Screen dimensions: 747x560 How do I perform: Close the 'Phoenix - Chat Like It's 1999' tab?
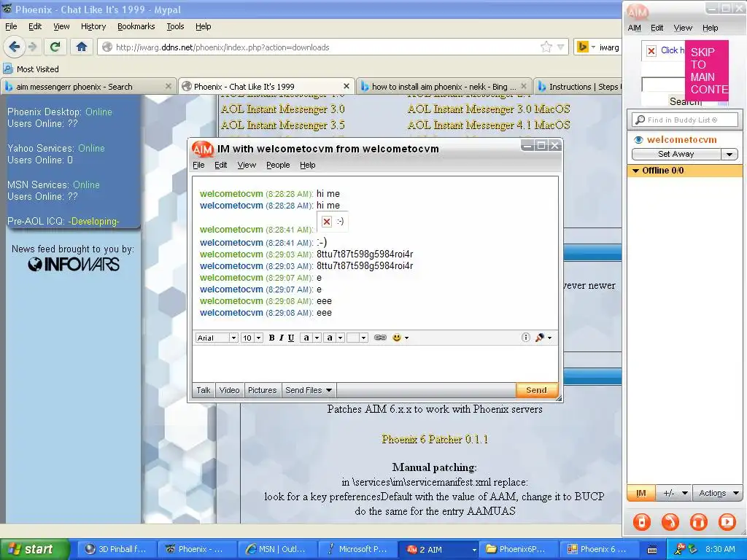point(347,86)
